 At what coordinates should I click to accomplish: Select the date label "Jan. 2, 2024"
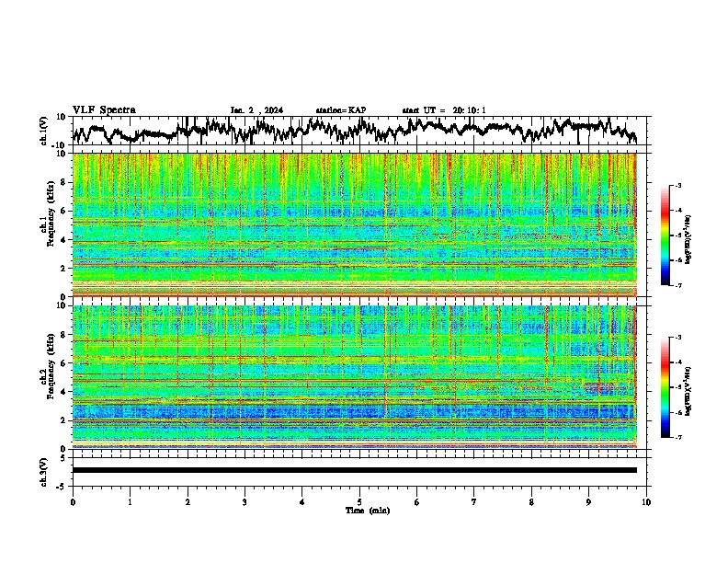(x=256, y=110)
